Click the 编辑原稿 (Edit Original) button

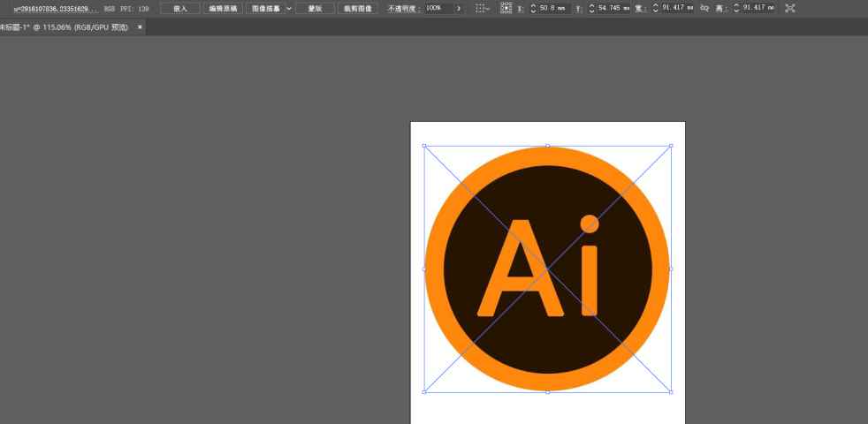pyautogui.click(x=223, y=8)
